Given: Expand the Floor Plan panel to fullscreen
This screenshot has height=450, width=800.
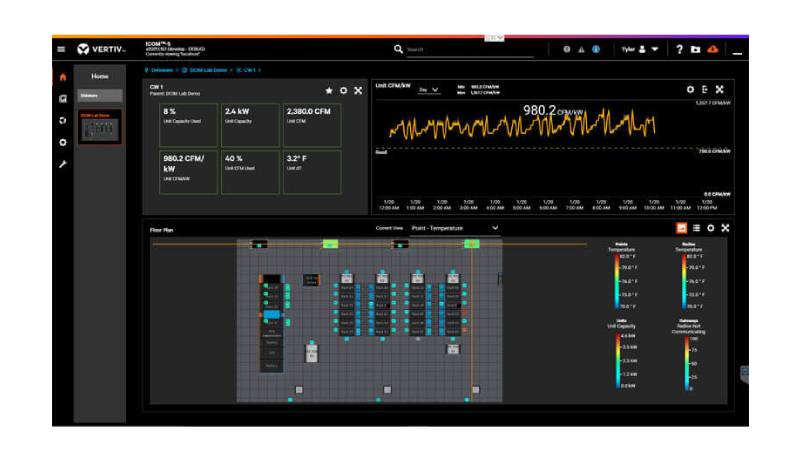Looking at the screenshot, I should (x=726, y=228).
